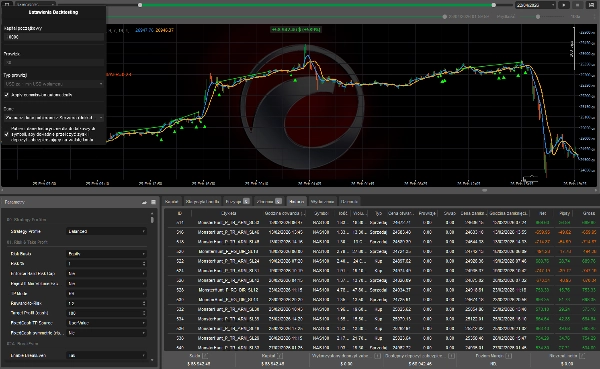Viewport: 600px width, 369px height.
Task: Switch to the Dziennik tab
Action: click(x=349, y=201)
